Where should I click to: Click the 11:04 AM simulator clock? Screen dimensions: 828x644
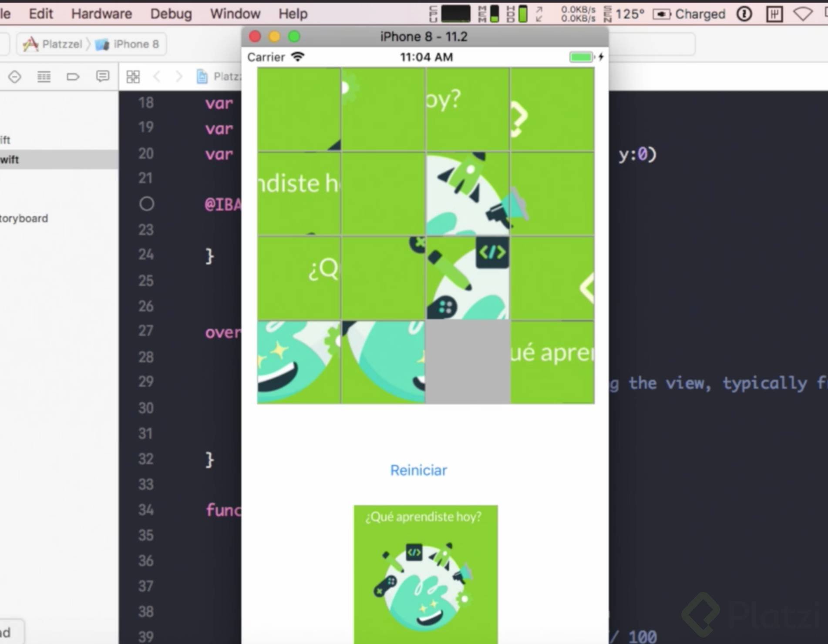point(427,57)
